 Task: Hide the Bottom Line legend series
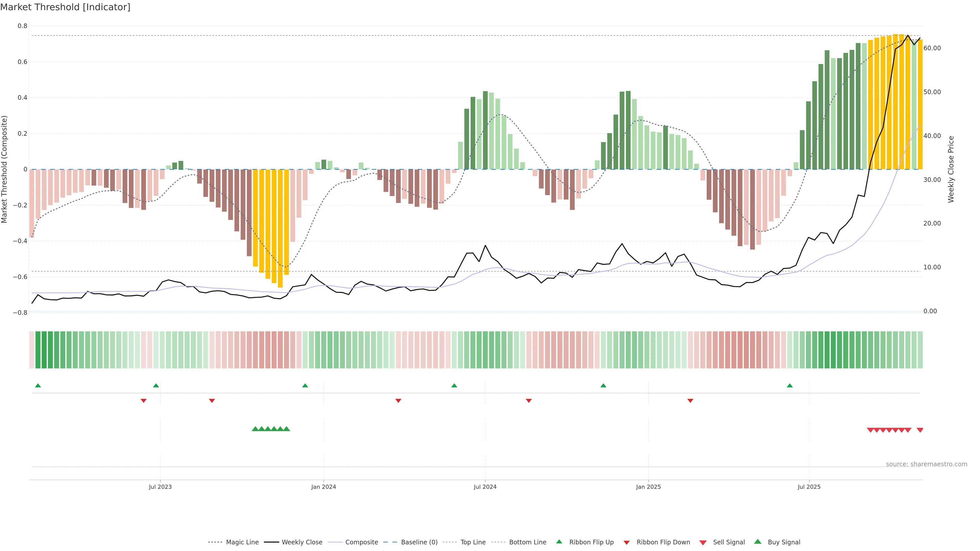point(527,542)
